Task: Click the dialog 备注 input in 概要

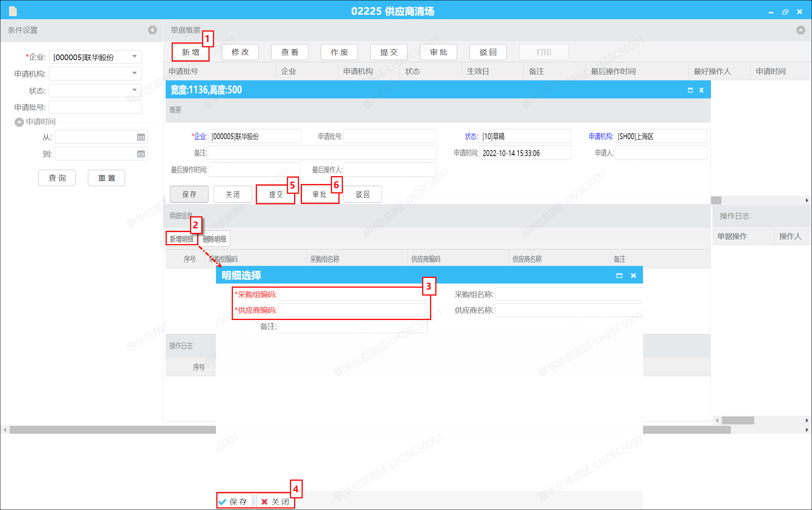Action: click(x=322, y=153)
